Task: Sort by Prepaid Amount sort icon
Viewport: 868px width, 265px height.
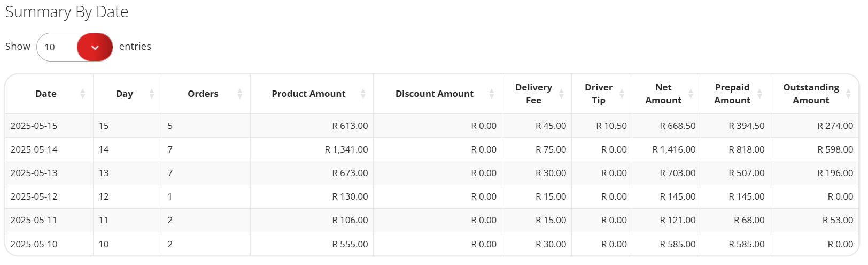Action: point(759,94)
